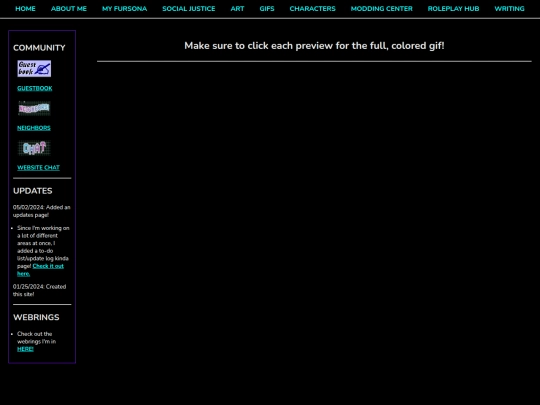Click the Guest book badge icon
Image resolution: width=540 pixels, height=405 pixels.
pyautogui.click(x=34, y=69)
